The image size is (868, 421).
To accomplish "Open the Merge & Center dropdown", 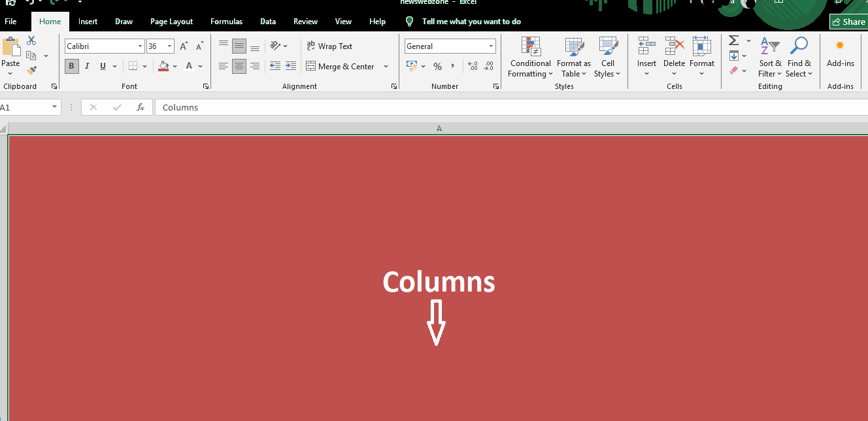I will point(386,66).
